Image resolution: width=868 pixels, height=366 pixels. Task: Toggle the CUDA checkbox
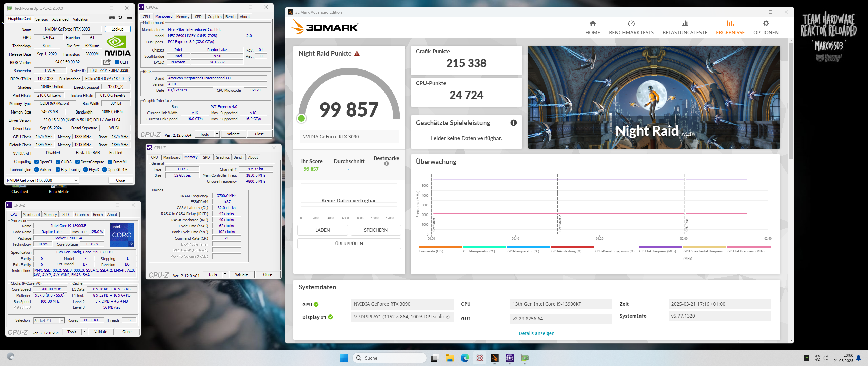[58, 162]
